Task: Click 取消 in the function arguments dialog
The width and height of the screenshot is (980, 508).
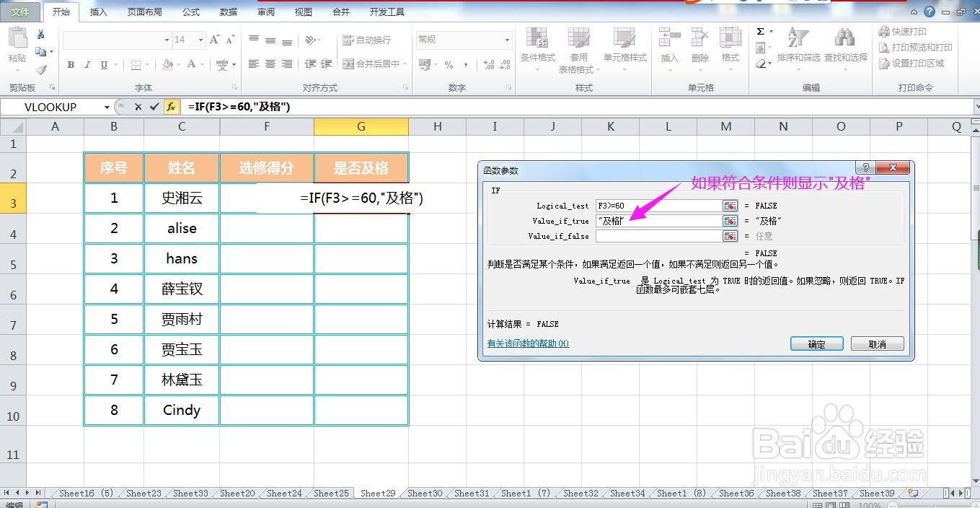Action: [877, 344]
